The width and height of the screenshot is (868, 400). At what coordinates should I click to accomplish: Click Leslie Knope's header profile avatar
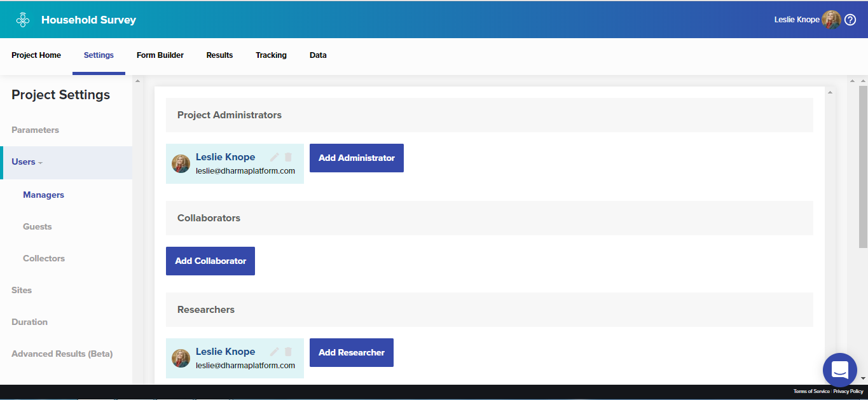click(831, 20)
